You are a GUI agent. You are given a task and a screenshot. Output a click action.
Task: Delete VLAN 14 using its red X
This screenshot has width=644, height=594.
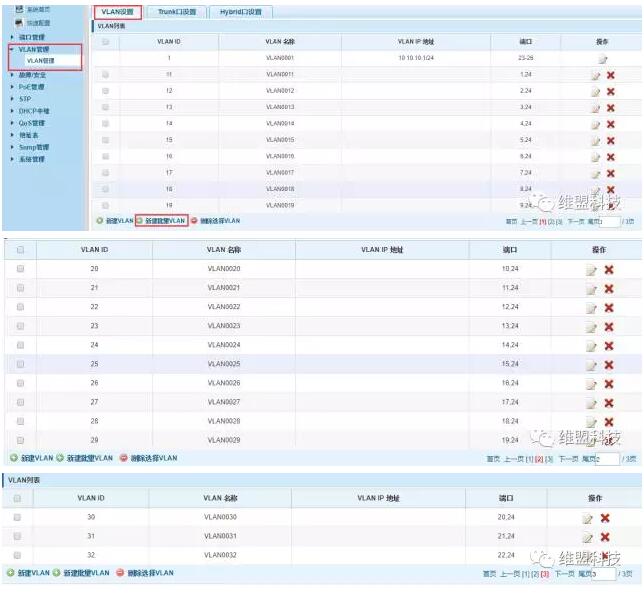(610, 124)
